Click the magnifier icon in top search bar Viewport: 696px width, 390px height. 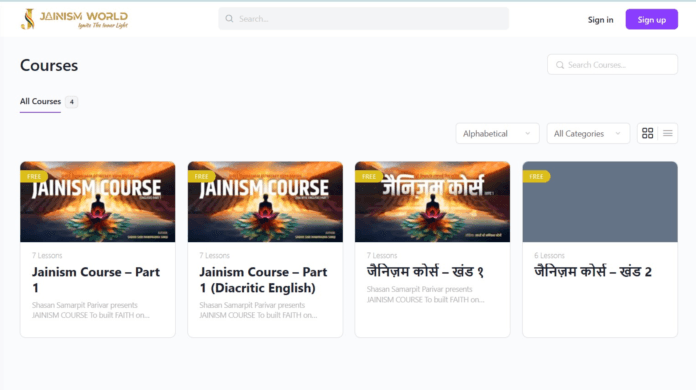pos(229,19)
